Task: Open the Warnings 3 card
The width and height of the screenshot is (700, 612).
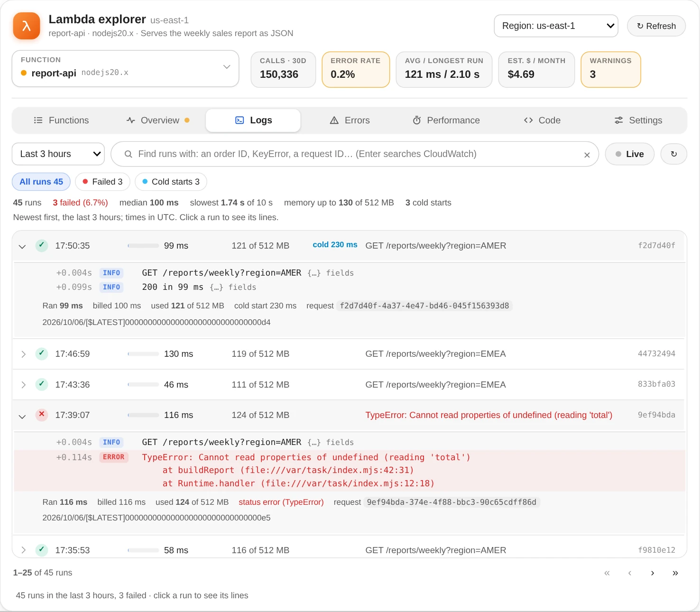Action: (x=611, y=69)
